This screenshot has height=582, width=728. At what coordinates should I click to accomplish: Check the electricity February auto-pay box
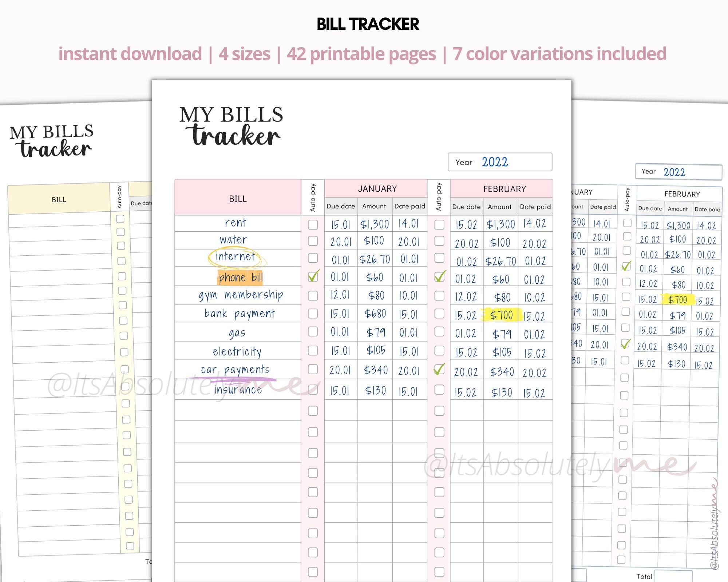[439, 351]
